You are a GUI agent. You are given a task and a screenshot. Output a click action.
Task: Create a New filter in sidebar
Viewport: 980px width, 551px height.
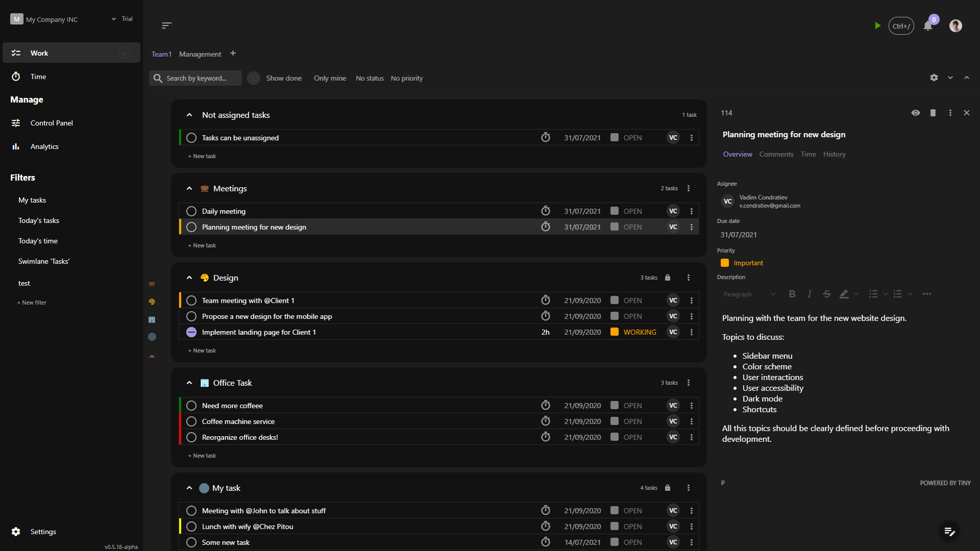click(x=32, y=303)
